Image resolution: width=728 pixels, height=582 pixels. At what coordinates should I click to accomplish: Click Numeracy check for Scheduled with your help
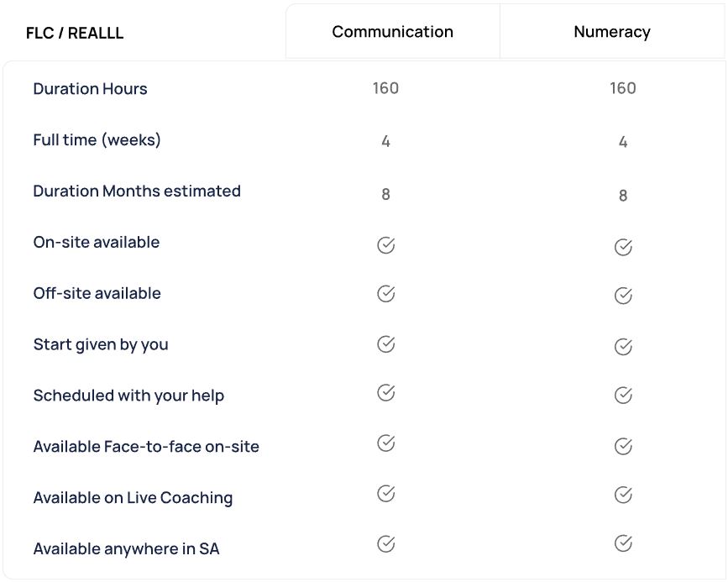[x=623, y=395]
